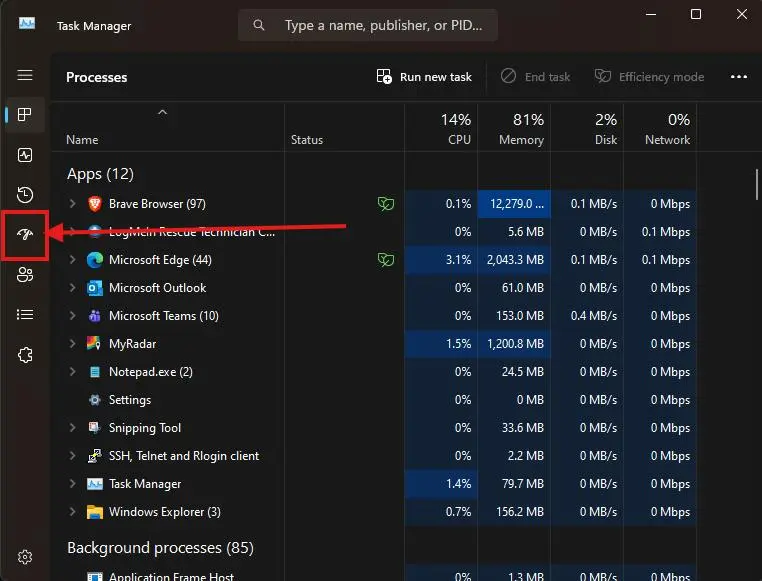762x581 pixels.
Task: Click Run new task button
Action: click(424, 77)
